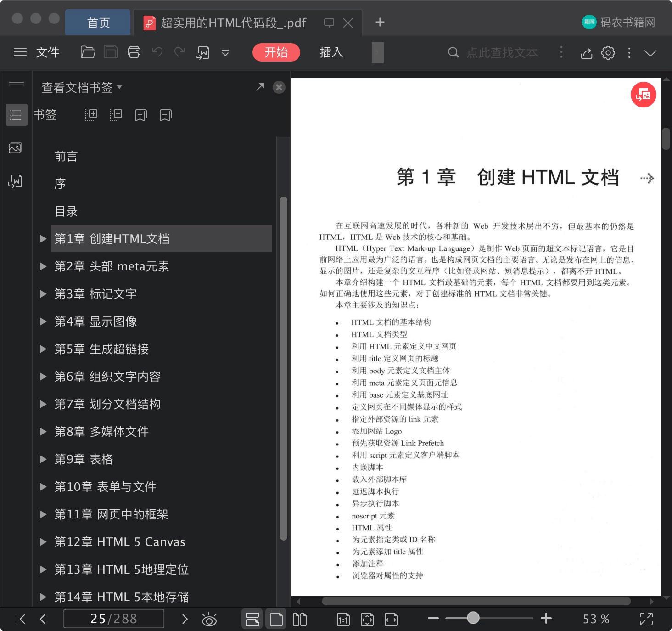Click the save disk icon
This screenshot has width=672, height=631.
pos(111,52)
